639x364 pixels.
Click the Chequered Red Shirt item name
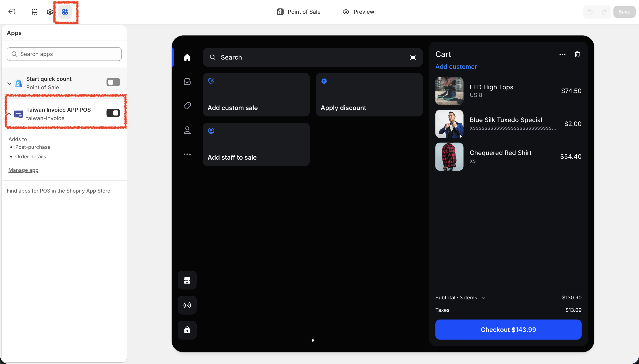(x=500, y=153)
